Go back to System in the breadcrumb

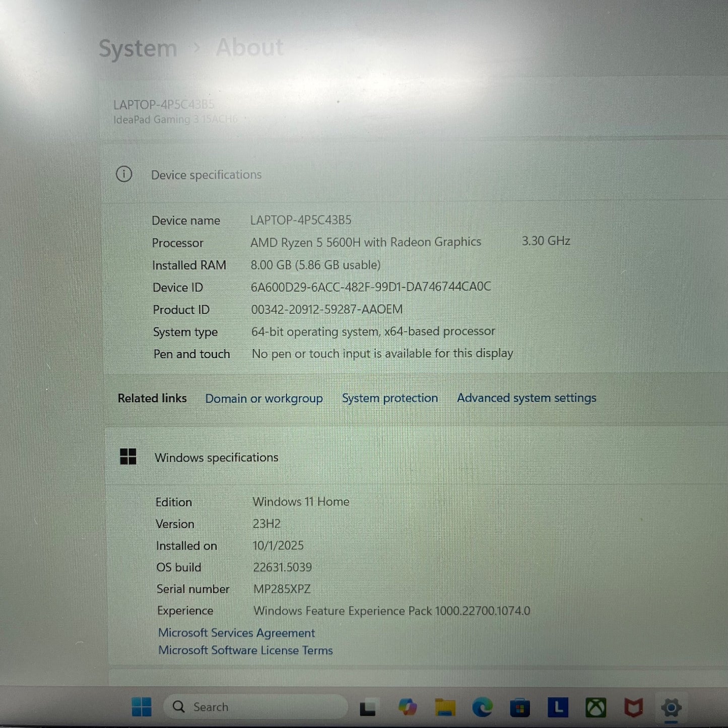tap(138, 49)
